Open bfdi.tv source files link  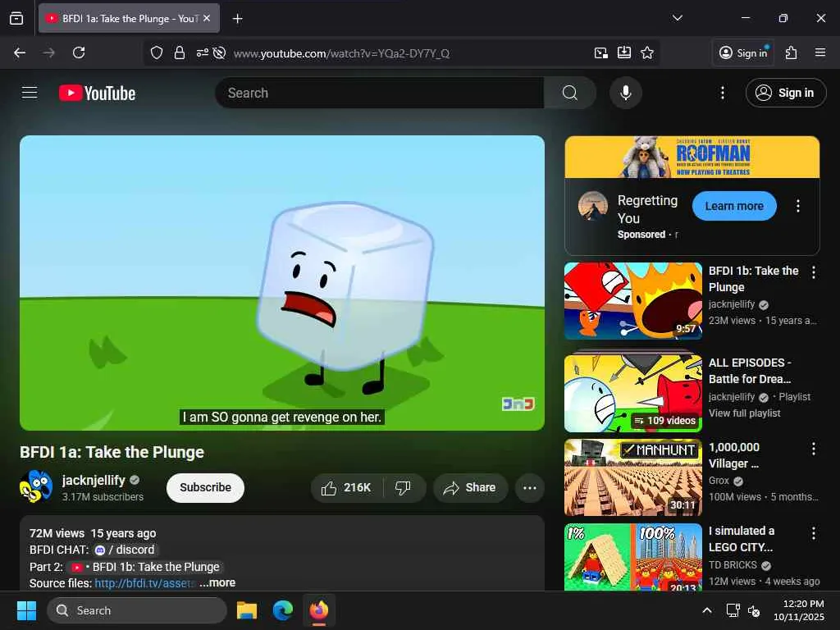pos(144,583)
